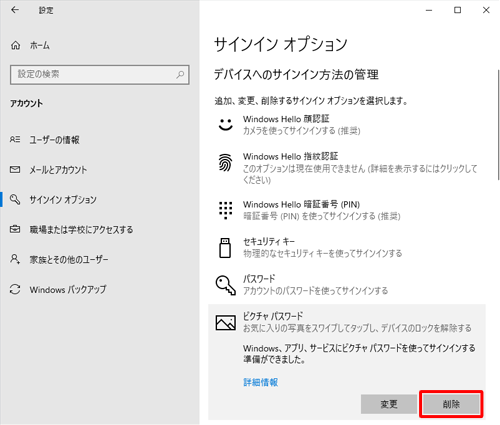Click the Windows バックアップ sync icon

tap(15, 289)
